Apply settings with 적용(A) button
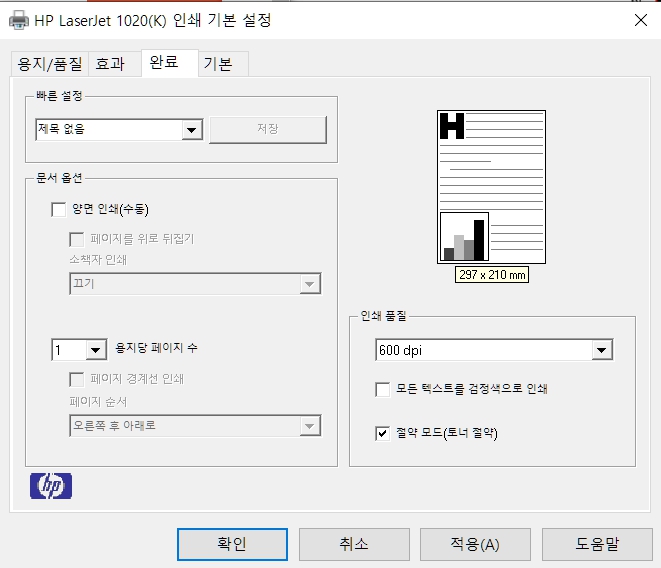Viewport: 661px width, 568px height. point(475,544)
